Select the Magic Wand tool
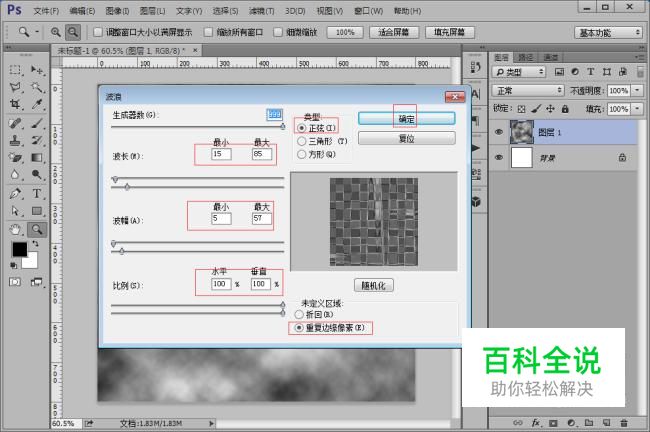650x432 pixels. (x=37, y=87)
